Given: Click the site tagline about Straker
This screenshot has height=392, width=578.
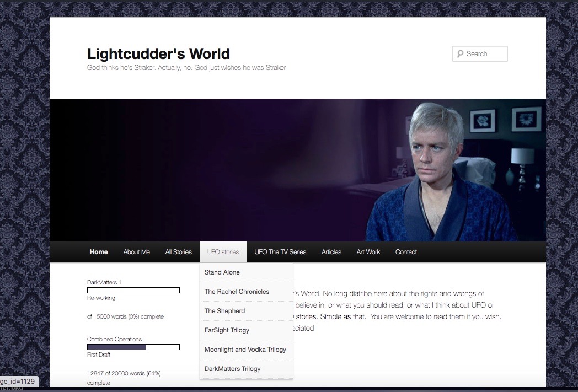Looking at the screenshot, I should coord(186,68).
